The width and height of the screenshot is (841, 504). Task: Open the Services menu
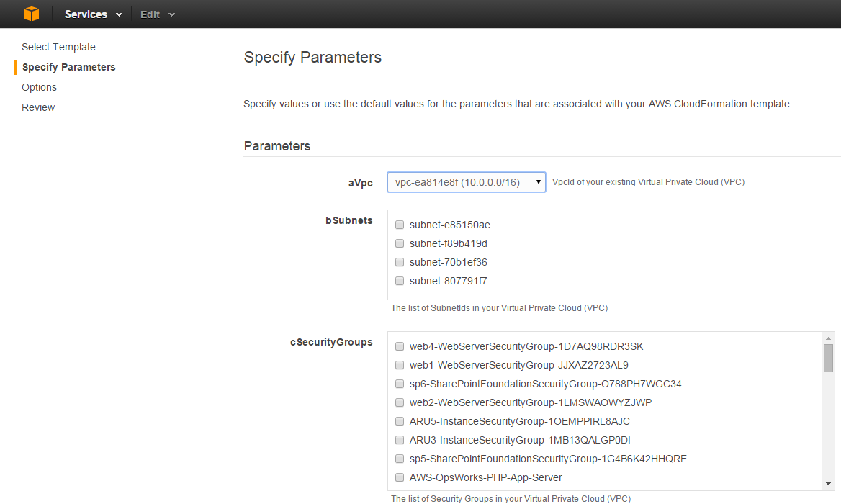click(86, 14)
